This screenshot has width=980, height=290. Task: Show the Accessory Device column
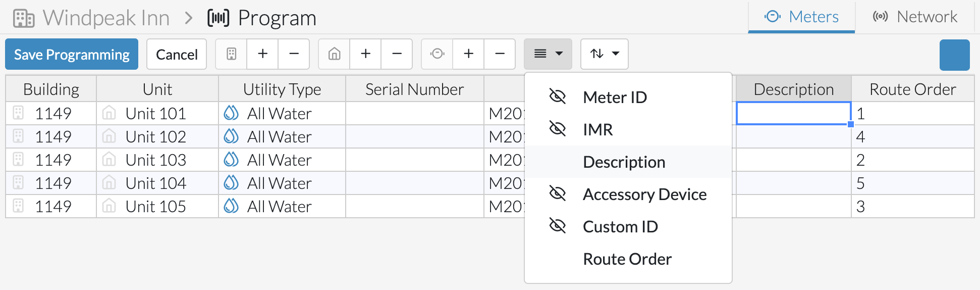click(x=628, y=194)
